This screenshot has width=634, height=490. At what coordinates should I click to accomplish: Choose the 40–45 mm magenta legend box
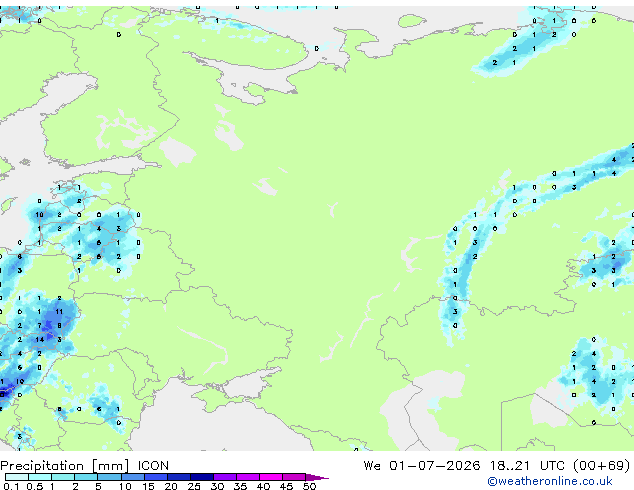tap(271, 477)
